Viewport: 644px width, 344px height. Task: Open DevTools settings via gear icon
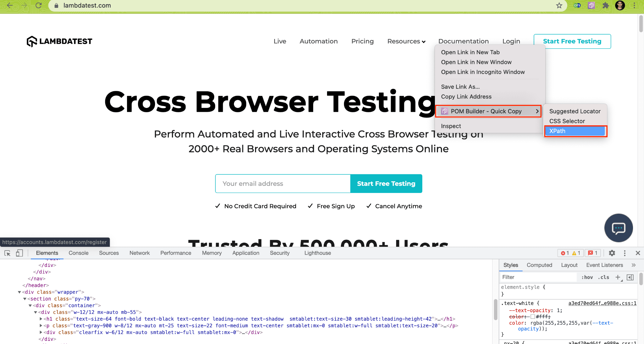click(612, 253)
